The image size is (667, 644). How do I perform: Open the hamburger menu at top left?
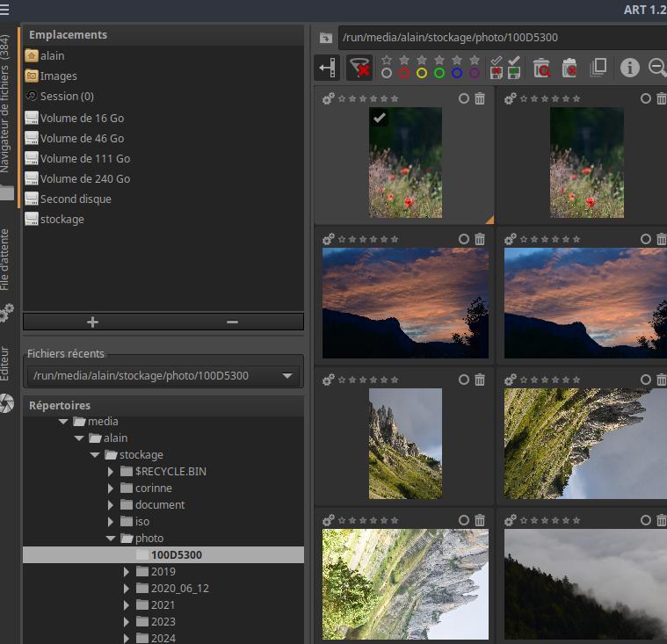4,10
